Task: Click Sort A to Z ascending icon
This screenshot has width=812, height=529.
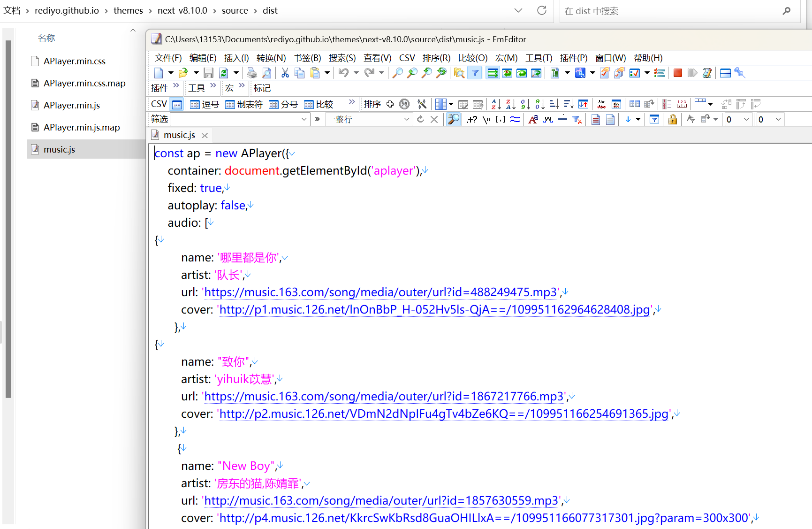Action: click(496, 104)
